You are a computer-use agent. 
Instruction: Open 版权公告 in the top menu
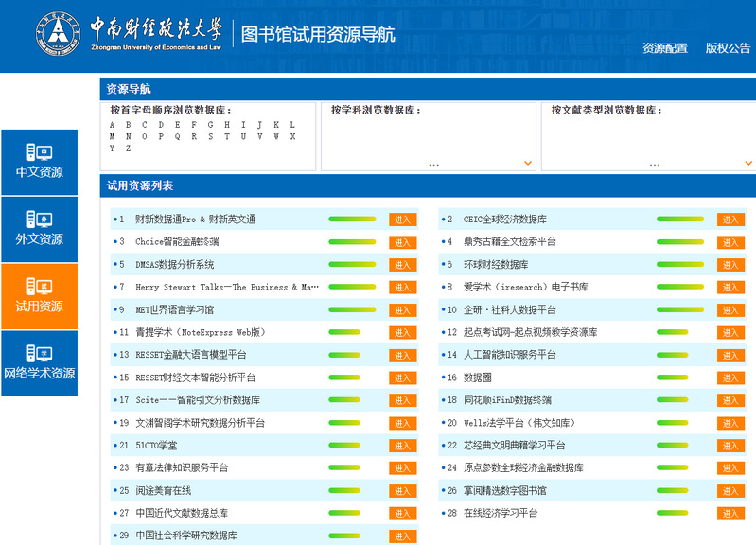coord(728,48)
